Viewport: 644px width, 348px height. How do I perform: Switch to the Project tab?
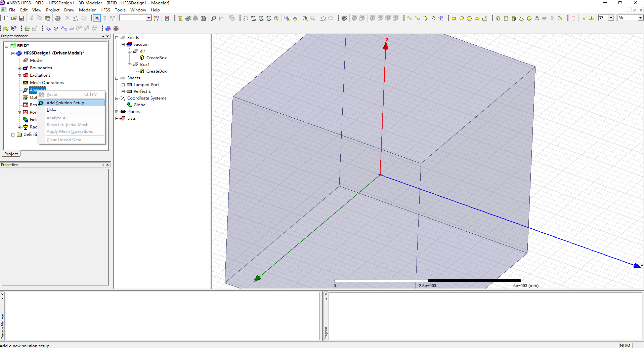click(11, 154)
